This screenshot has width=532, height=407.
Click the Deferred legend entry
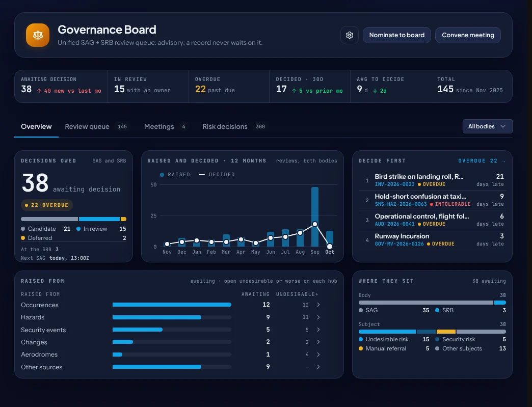click(73, 238)
